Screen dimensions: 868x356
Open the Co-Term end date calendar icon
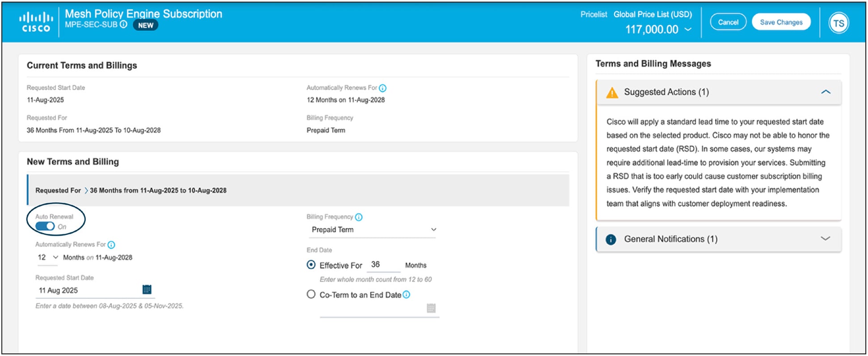[x=431, y=308]
